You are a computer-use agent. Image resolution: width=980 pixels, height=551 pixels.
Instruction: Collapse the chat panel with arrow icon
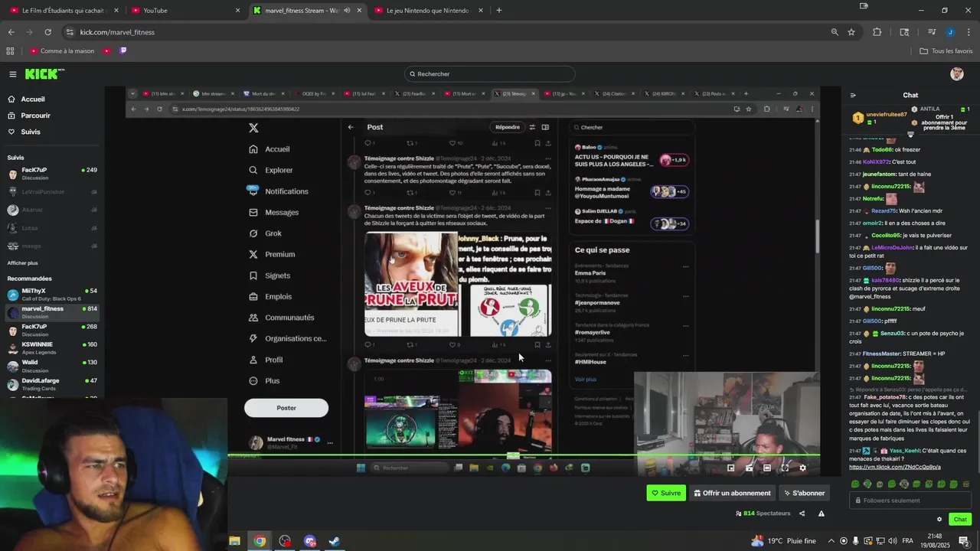pos(853,96)
